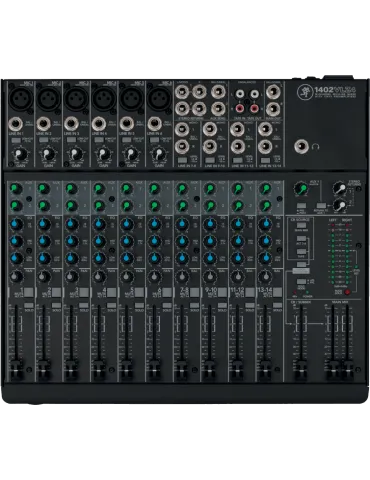Click the channel 9-10 PAN knob
Screen dimensions: 370x480
click(209, 276)
